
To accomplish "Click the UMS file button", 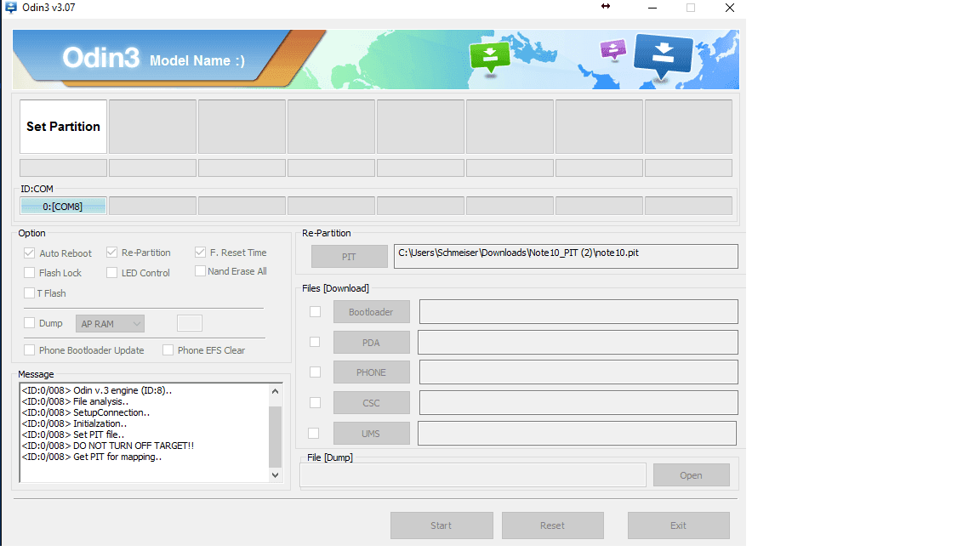I will click(x=371, y=434).
